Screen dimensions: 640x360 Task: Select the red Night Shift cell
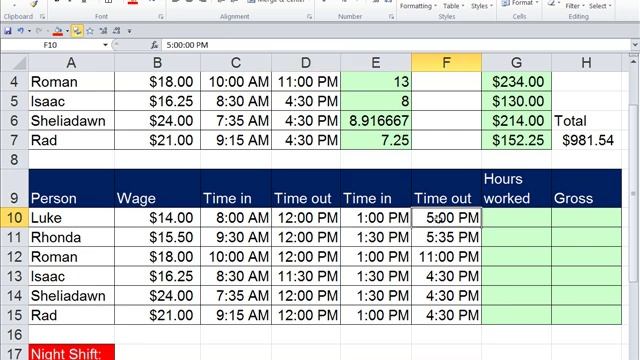click(x=71, y=353)
